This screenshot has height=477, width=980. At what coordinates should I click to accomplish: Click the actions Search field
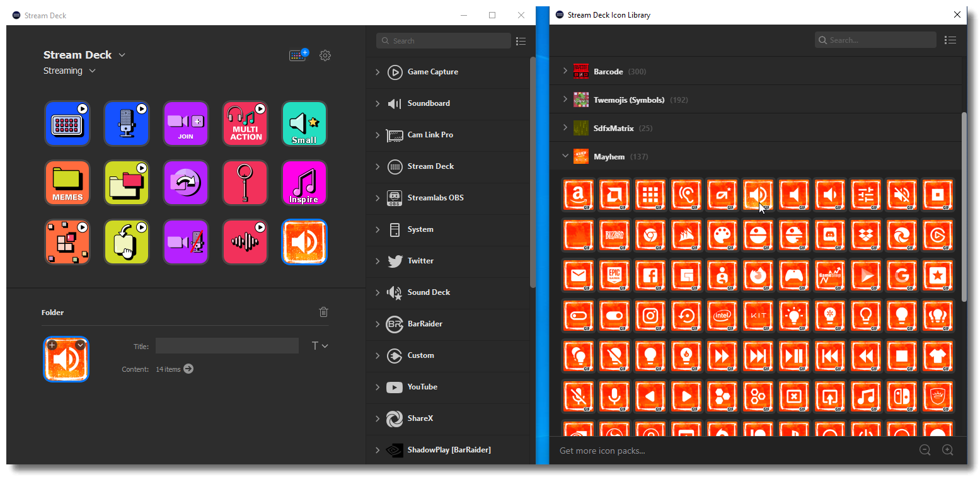[x=444, y=41]
